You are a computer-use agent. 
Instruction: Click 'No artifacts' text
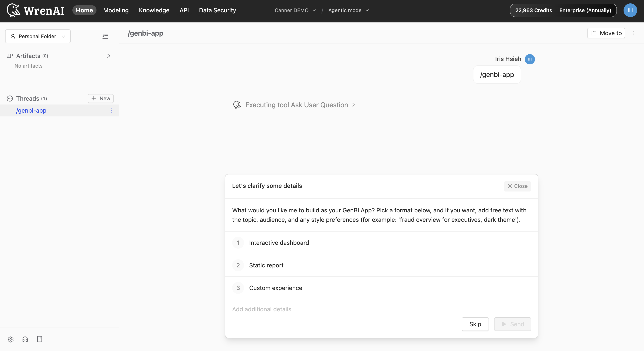pyautogui.click(x=29, y=66)
